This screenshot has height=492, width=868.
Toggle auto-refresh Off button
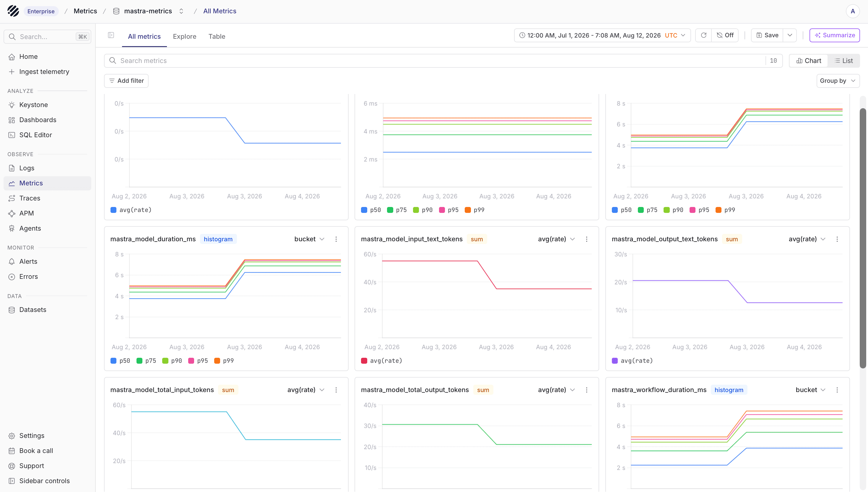(725, 35)
